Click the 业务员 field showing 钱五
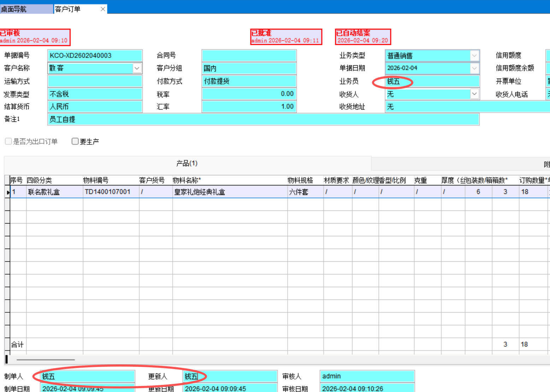The image size is (550, 392). pos(432,81)
